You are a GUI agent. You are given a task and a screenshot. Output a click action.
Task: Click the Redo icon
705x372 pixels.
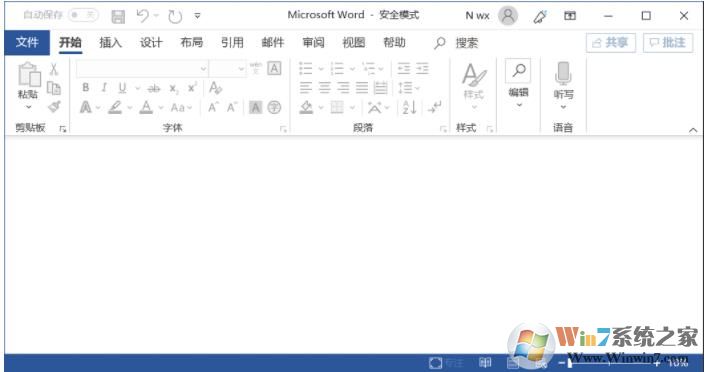[175, 17]
